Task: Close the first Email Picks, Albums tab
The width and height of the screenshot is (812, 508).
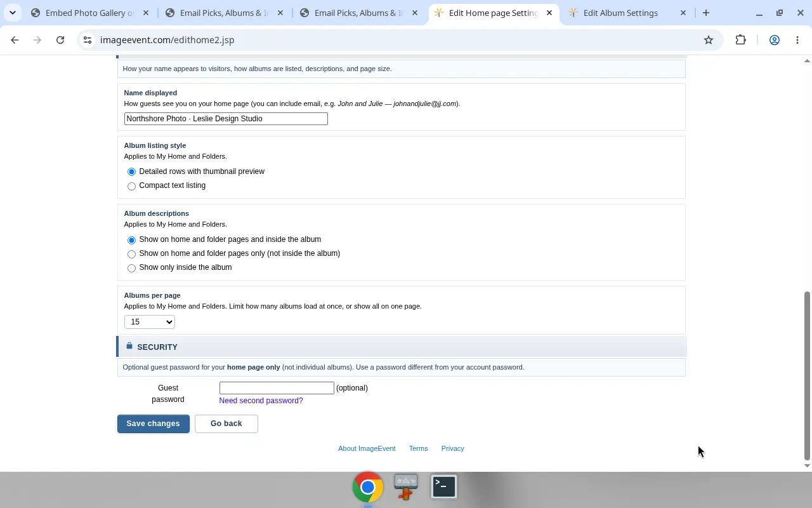Action: pyautogui.click(x=280, y=13)
